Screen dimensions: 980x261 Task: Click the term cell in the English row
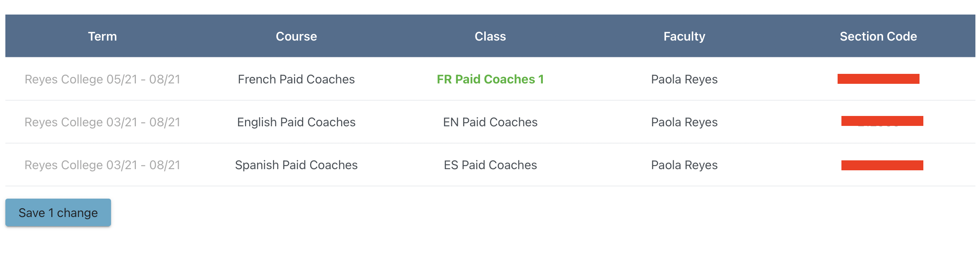coord(102,122)
